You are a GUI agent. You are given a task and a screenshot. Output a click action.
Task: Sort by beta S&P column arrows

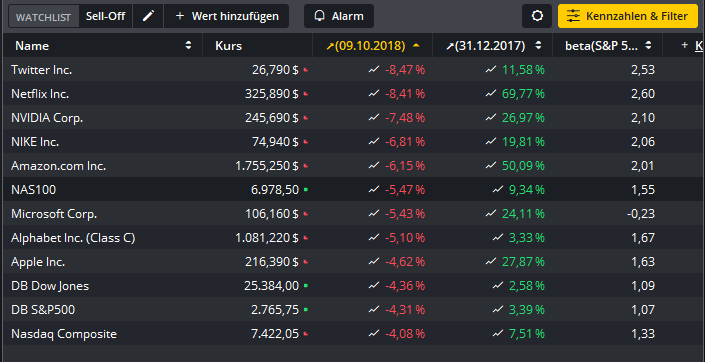pos(648,45)
